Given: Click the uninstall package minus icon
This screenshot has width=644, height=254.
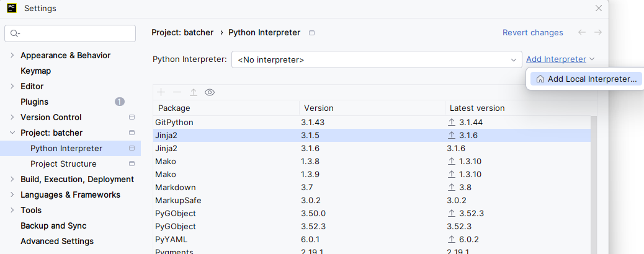Looking at the screenshot, I should point(177,92).
